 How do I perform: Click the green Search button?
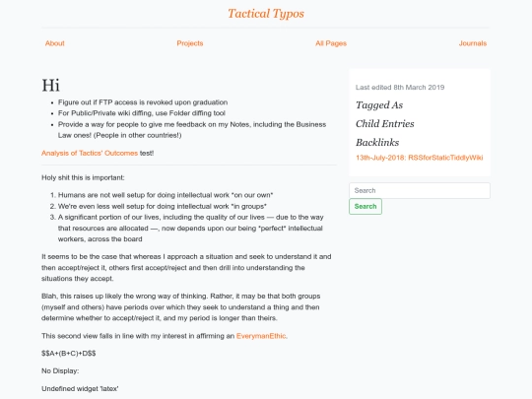[366, 206]
